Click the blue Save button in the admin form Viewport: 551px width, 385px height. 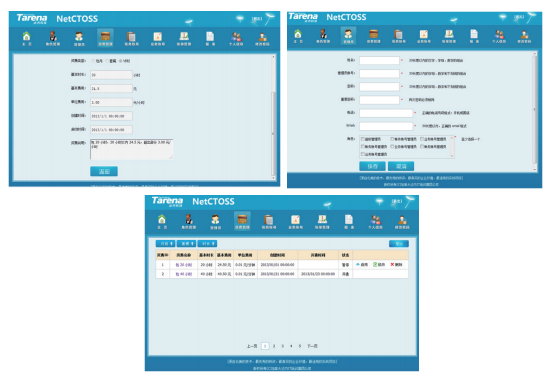(372, 166)
